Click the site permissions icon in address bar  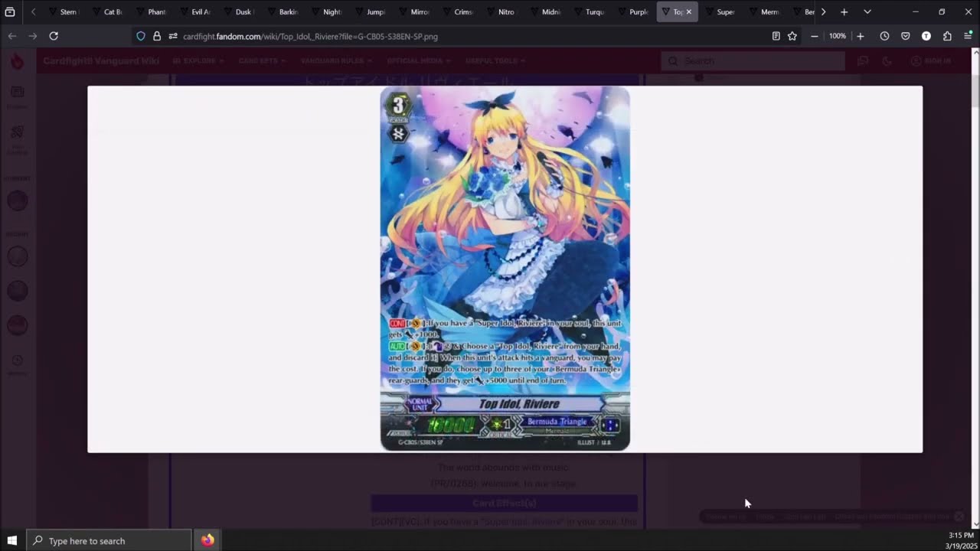(x=173, y=36)
